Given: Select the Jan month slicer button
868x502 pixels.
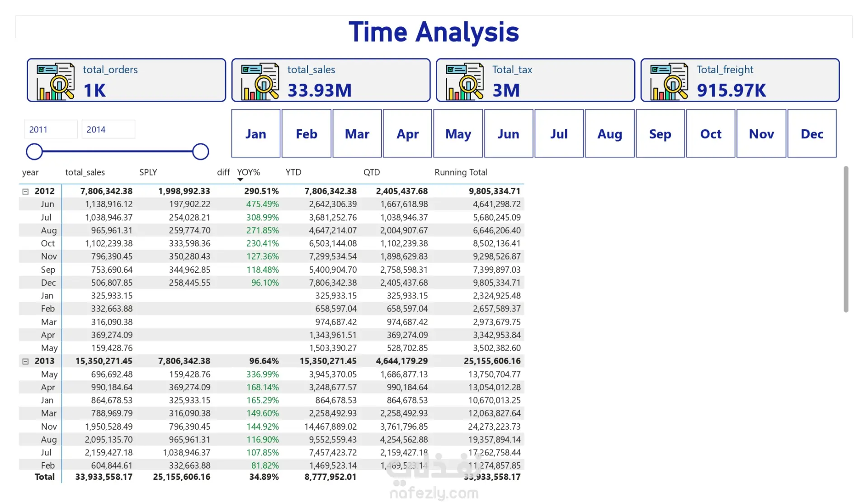Looking at the screenshot, I should click(x=255, y=134).
